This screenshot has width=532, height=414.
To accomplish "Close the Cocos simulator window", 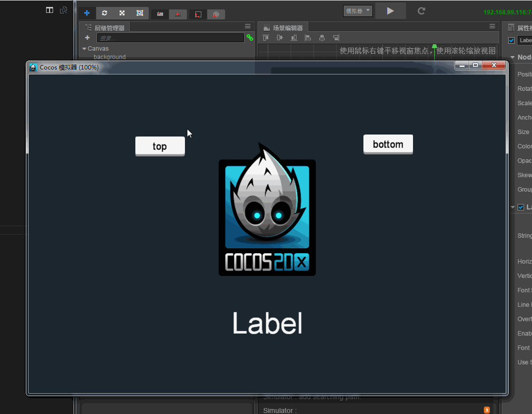I will click(x=494, y=65).
